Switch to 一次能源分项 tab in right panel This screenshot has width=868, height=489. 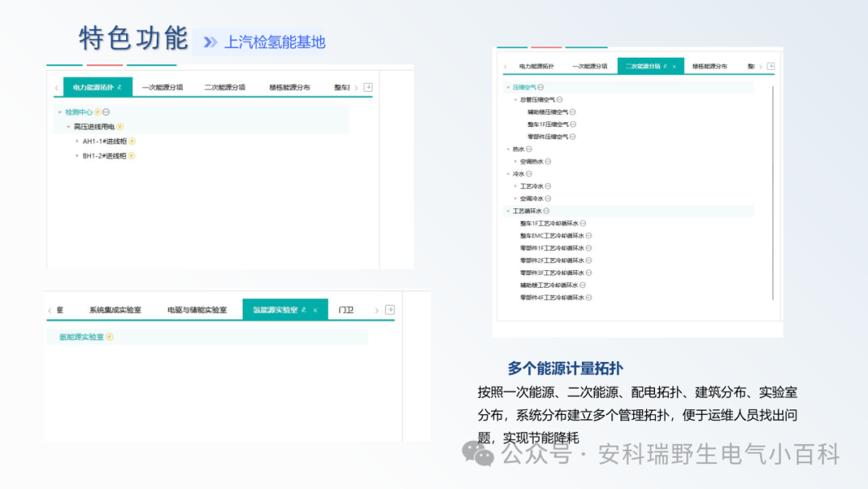tap(590, 67)
